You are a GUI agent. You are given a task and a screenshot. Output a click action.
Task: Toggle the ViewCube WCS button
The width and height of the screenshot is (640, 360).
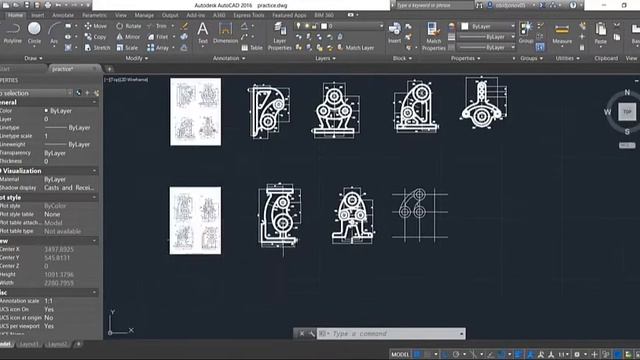(x=627, y=145)
